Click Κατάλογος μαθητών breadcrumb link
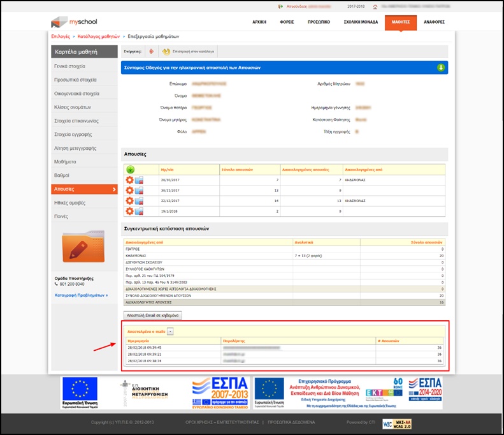Image resolution: width=504 pixels, height=435 pixels. pos(98,36)
